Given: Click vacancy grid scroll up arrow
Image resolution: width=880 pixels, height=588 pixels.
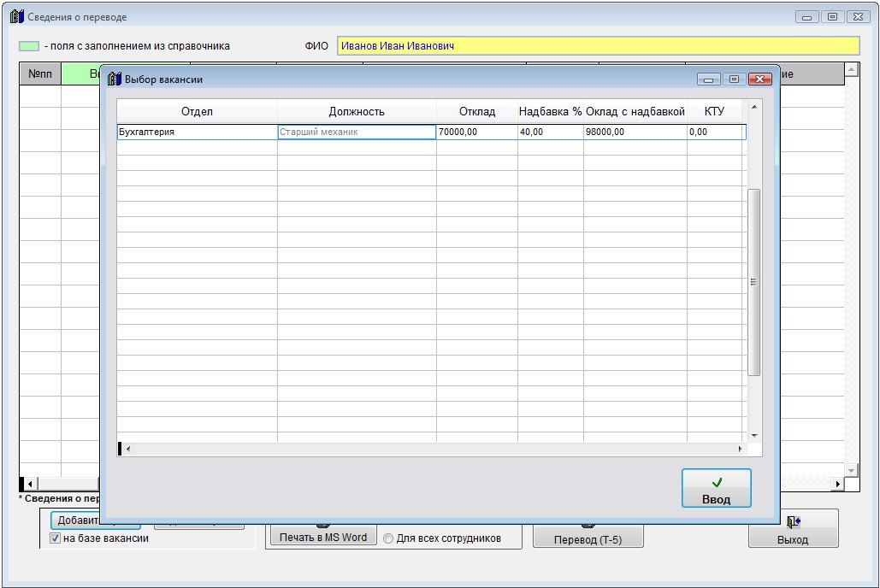Looking at the screenshot, I should (x=754, y=107).
